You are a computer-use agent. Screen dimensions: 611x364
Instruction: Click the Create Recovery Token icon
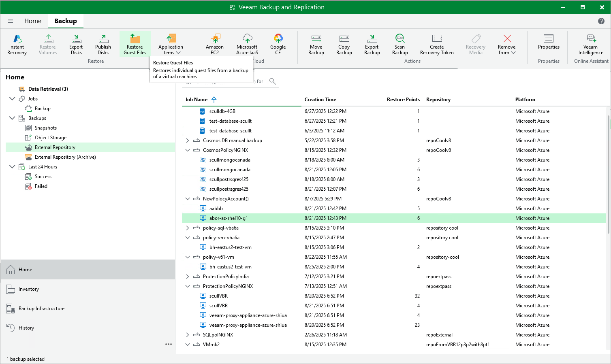coord(437,44)
